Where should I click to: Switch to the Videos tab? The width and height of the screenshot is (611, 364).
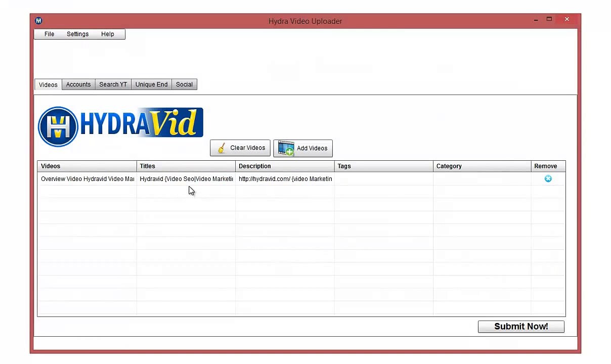(48, 84)
